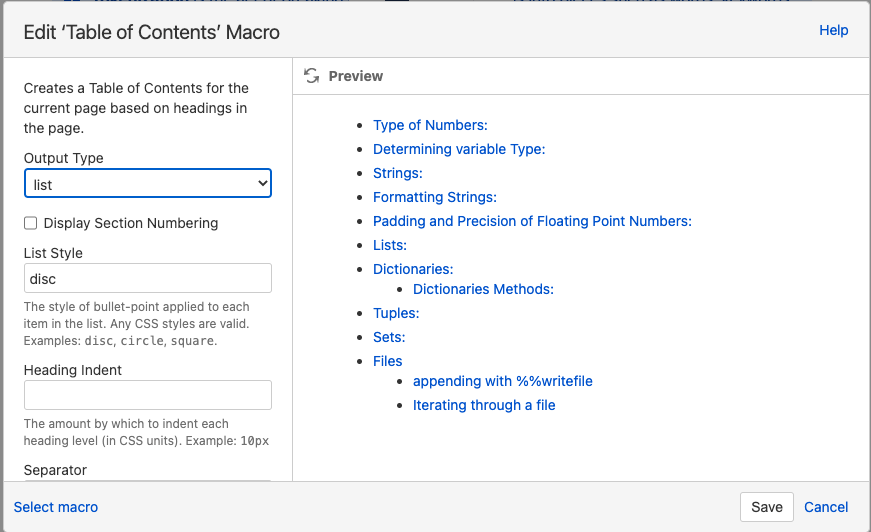Enable Display Section Numbering checkbox
871x532 pixels.
click(x=31, y=223)
